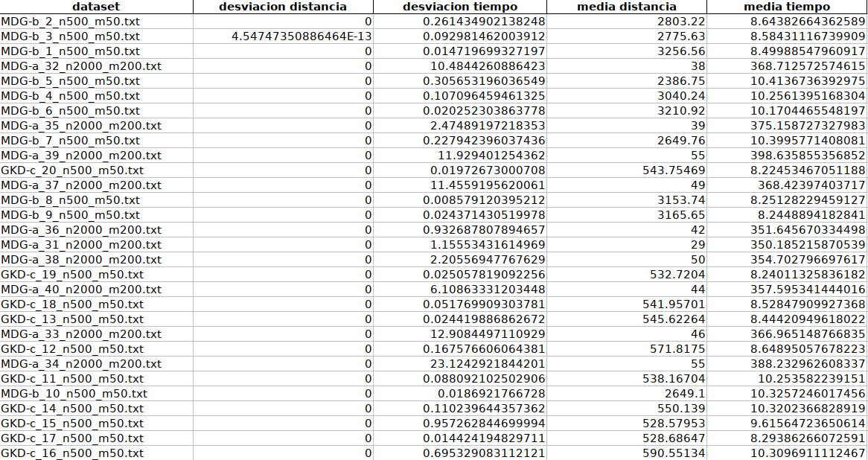
Task: Select media tiempo value 8.2448894182841
Action: click(x=811, y=215)
